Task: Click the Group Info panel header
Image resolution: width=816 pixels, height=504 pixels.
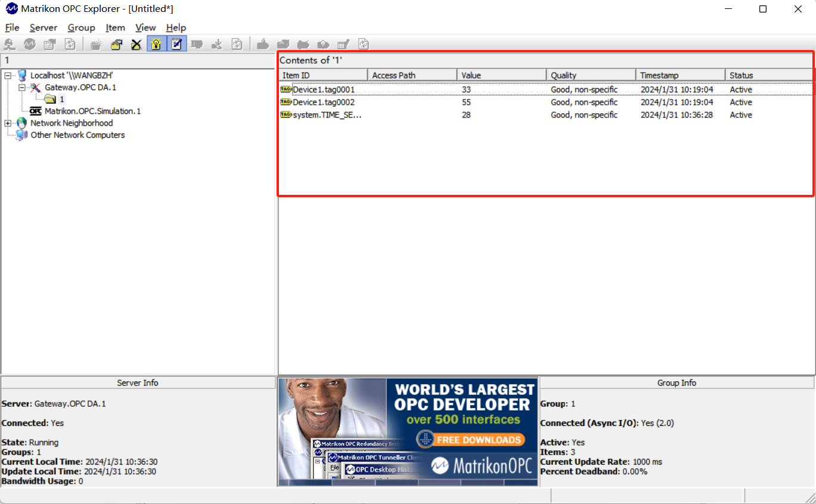Action: pyautogui.click(x=677, y=382)
